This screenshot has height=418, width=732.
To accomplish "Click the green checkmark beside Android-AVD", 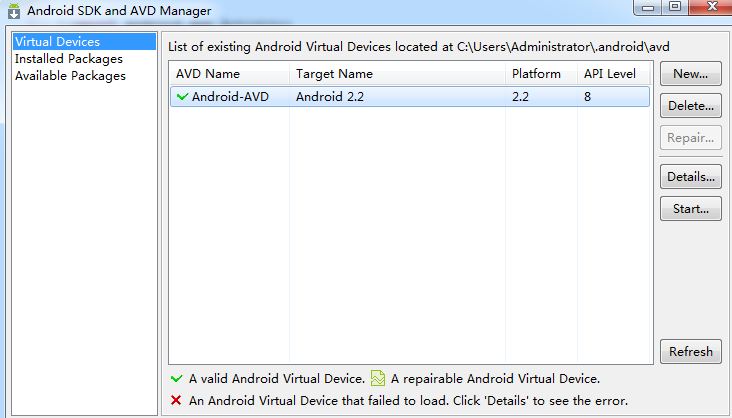I will [181, 97].
